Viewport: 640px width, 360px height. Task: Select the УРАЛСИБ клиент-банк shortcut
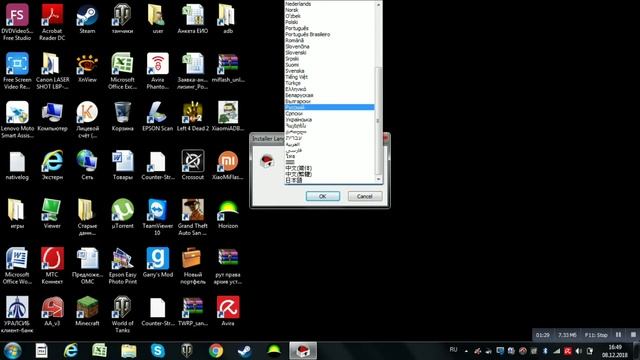point(17,314)
